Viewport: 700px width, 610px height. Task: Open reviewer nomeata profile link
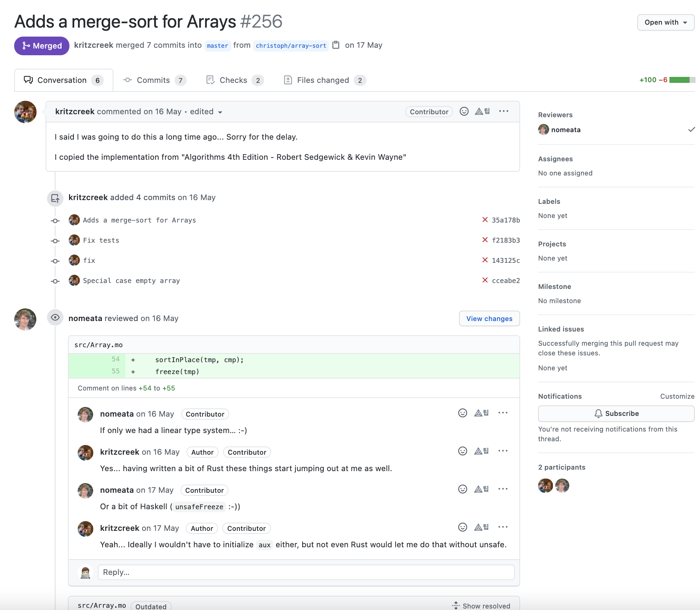[566, 130]
